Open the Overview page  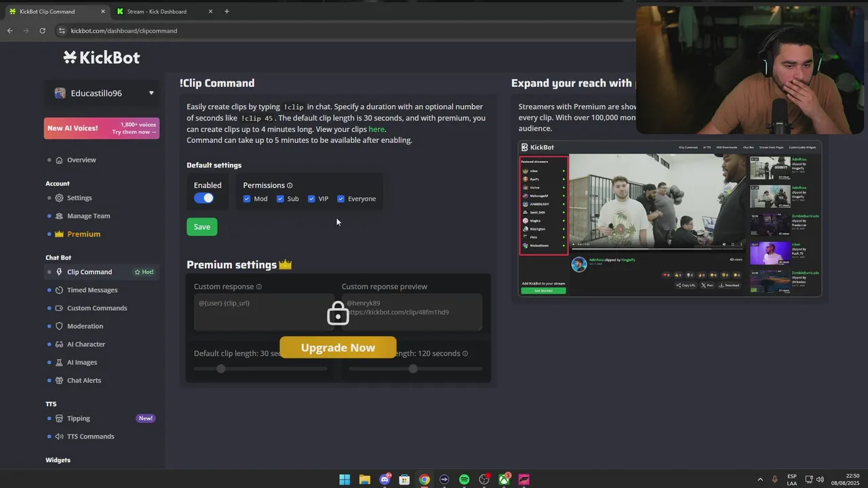pyautogui.click(x=81, y=160)
